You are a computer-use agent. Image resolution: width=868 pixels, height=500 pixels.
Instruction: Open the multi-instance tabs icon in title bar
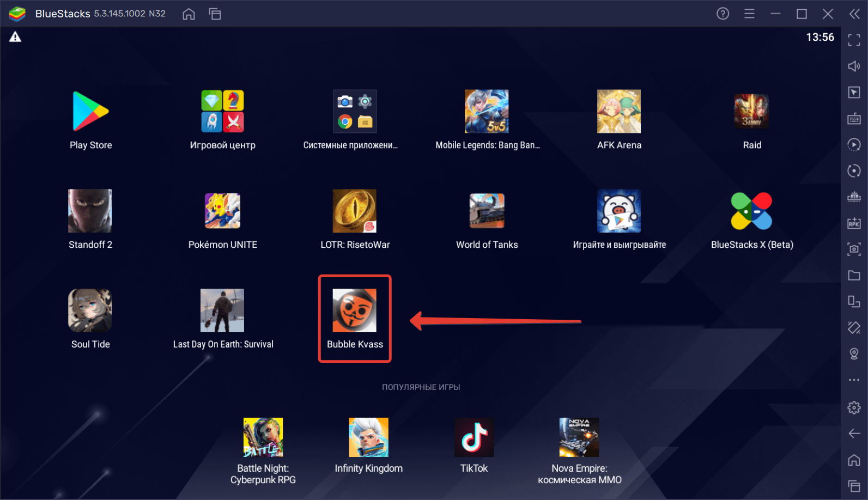pos(215,14)
